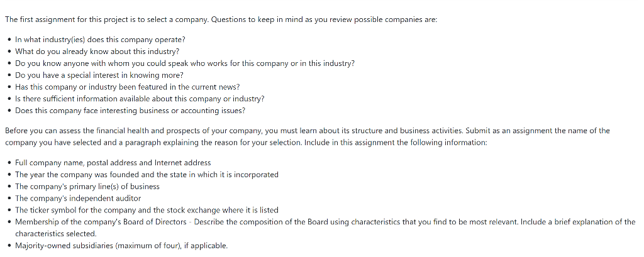Viewport: 644px width, 257px height.
Task: Select 'Majority-owned subsidiaries (maximum of four)' bullet
Action: pyautogui.click(x=121, y=246)
